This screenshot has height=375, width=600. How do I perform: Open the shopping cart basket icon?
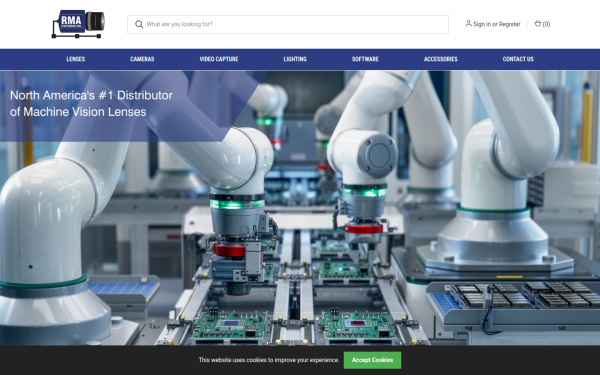(538, 24)
